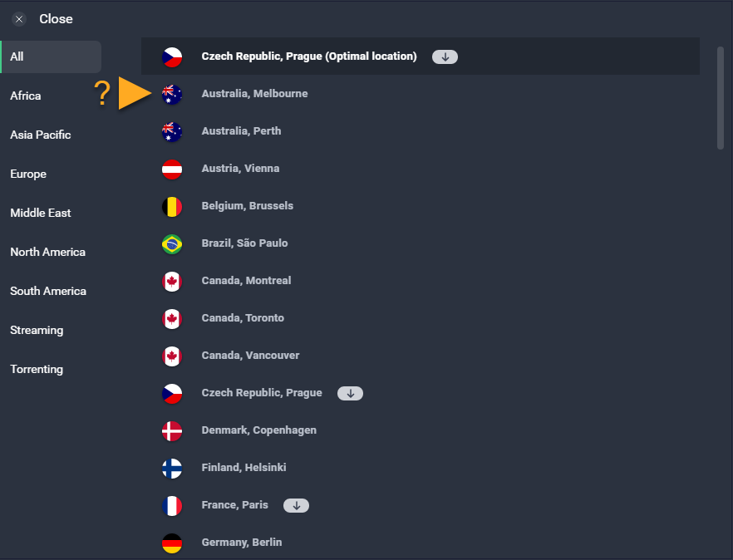The image size is (733, 560).
Task: Switch to the Asia Pacific region tab
Action: click(x=41, y=135)
